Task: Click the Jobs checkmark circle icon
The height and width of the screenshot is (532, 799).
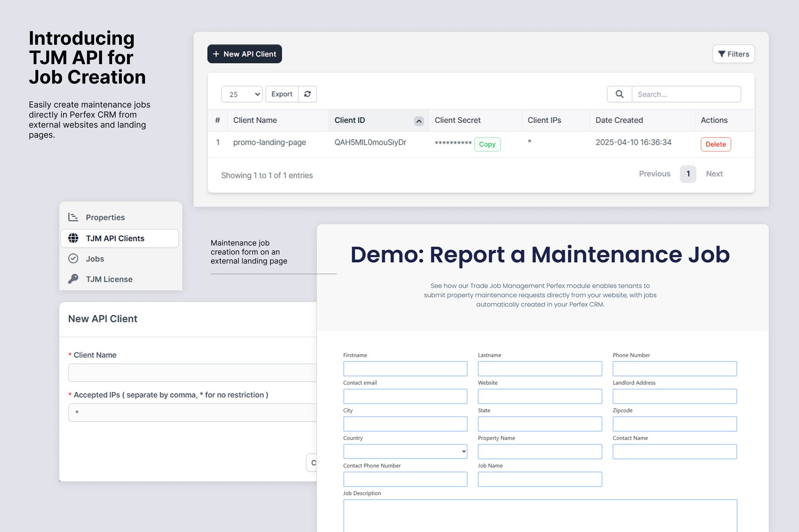Action: click(x=73, y=259)
